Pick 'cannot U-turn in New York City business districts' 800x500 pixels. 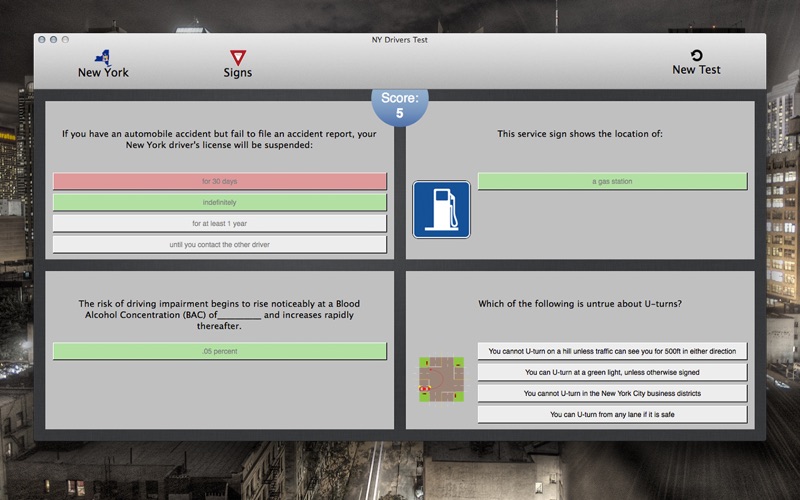[612, 393]
